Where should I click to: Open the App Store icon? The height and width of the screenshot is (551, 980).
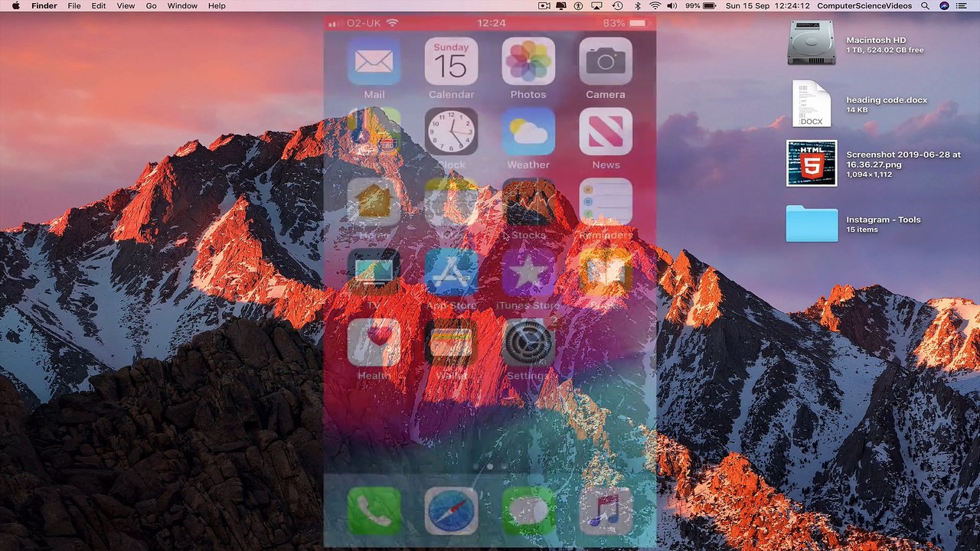coord(451,272)
